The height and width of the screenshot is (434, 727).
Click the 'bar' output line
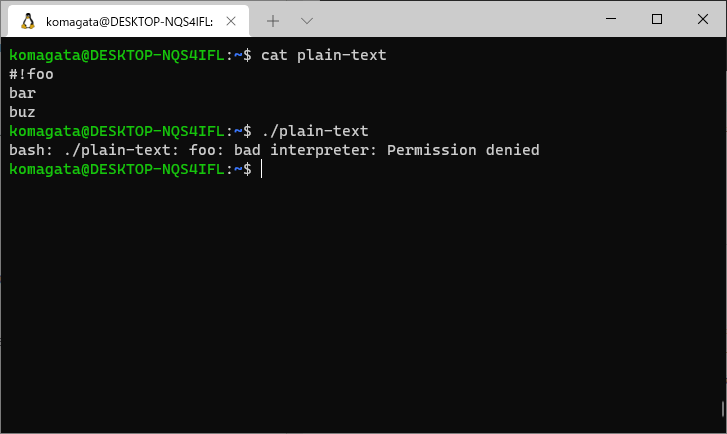click(22, 93)
